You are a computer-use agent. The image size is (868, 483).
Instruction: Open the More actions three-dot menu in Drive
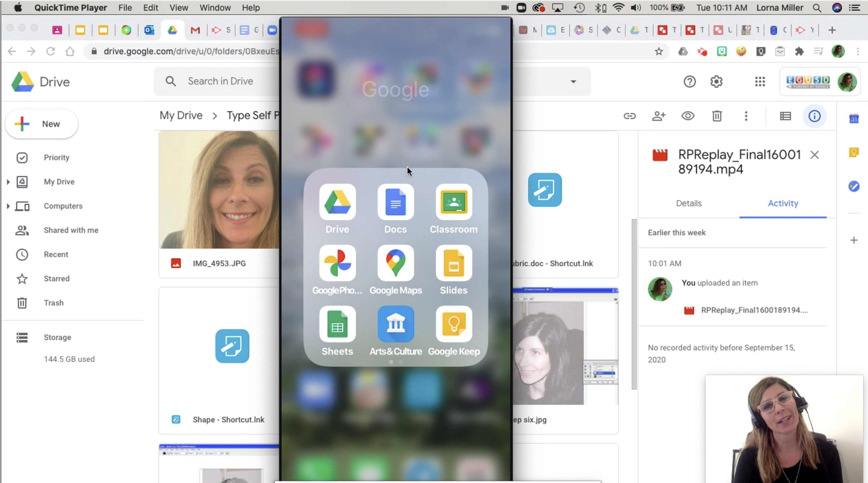(746, 116)
